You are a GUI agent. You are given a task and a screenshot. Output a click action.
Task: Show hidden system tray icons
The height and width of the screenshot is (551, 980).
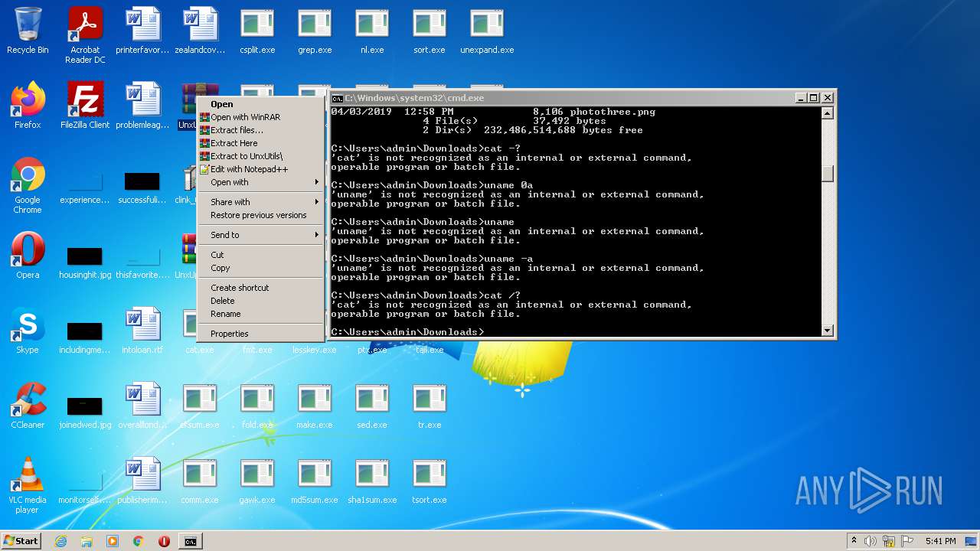(x=854, y=541)
